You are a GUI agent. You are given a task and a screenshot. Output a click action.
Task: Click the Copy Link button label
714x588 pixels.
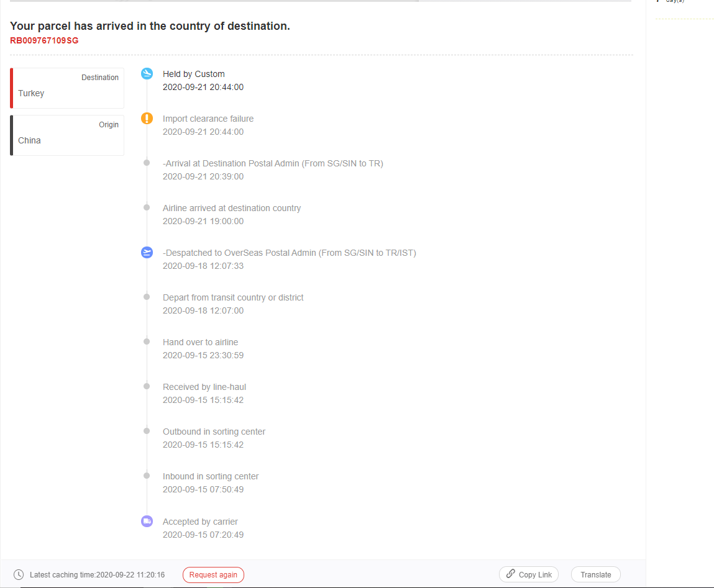click(535, 575)
